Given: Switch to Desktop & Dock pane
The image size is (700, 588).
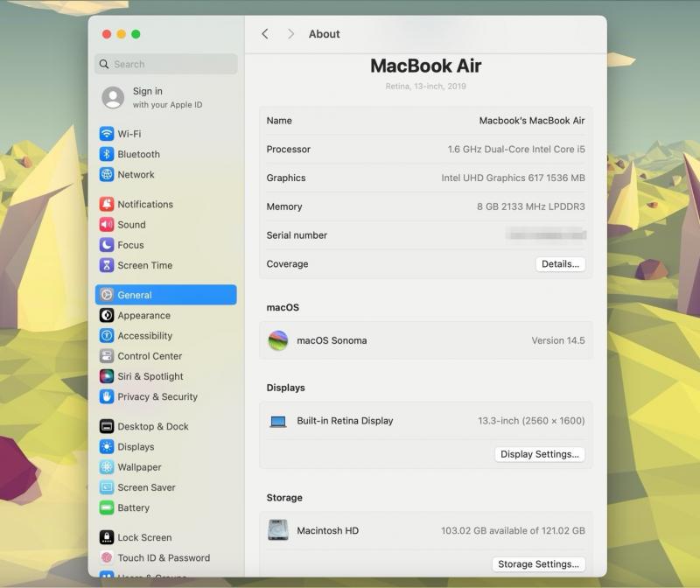Looking at the screenshot, I should pyautogui.click(x=152, y=426).
